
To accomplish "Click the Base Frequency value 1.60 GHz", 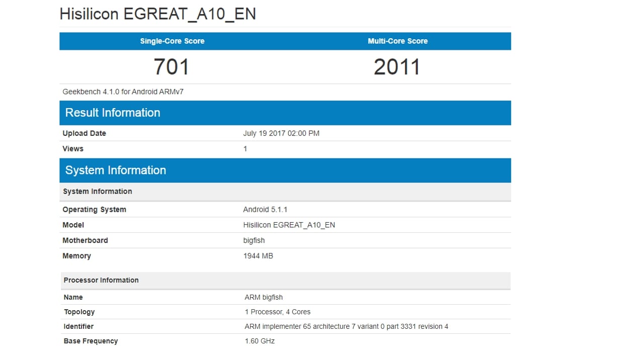I will coord(259,341).
